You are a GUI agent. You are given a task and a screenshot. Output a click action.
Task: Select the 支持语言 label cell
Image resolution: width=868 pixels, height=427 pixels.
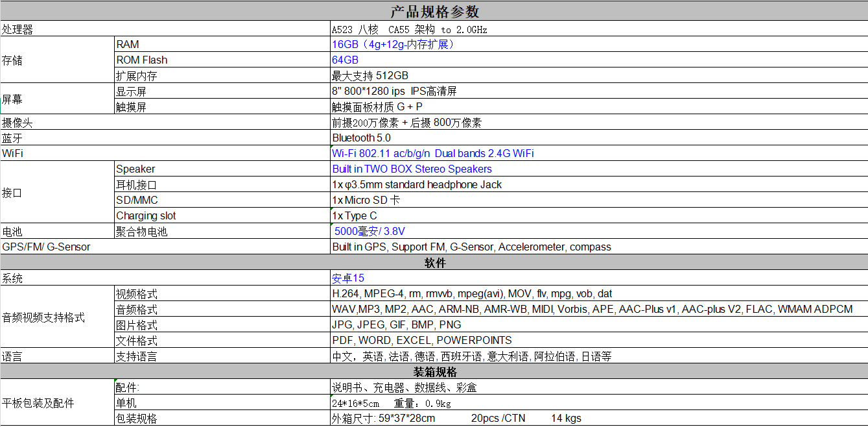tap(222, 356)
